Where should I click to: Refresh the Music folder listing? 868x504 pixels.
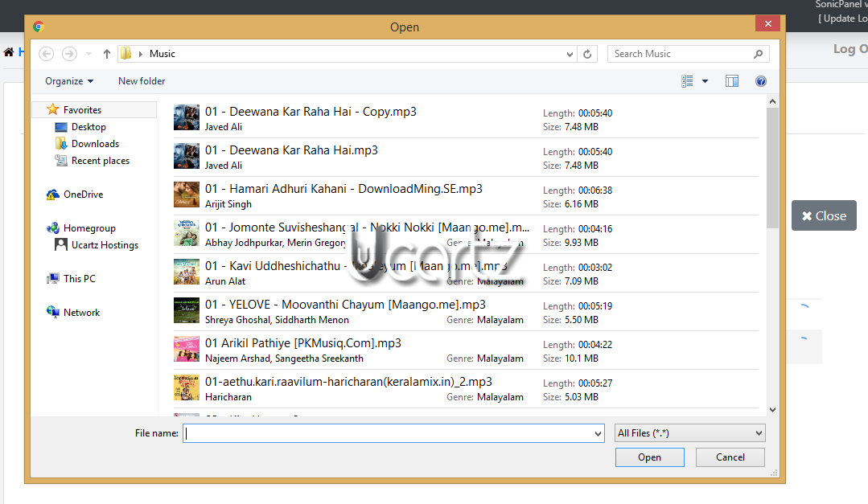point(587,54)
